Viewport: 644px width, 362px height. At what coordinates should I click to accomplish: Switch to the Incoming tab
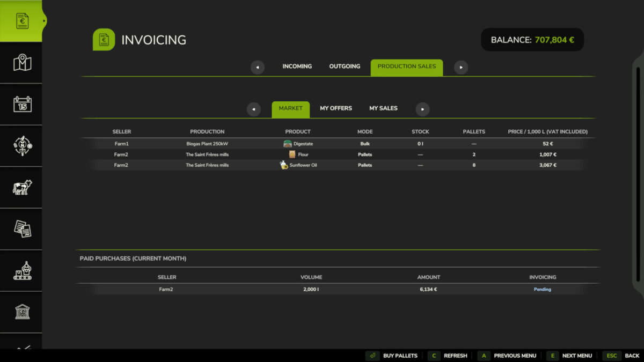click(x=297, y=67)
